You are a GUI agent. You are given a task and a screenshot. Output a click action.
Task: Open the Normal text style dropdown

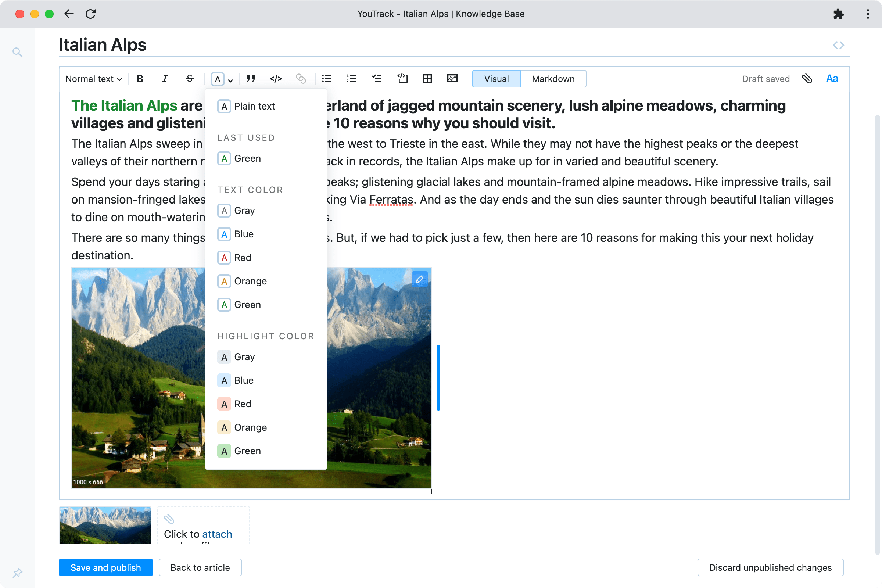(93, 79)
